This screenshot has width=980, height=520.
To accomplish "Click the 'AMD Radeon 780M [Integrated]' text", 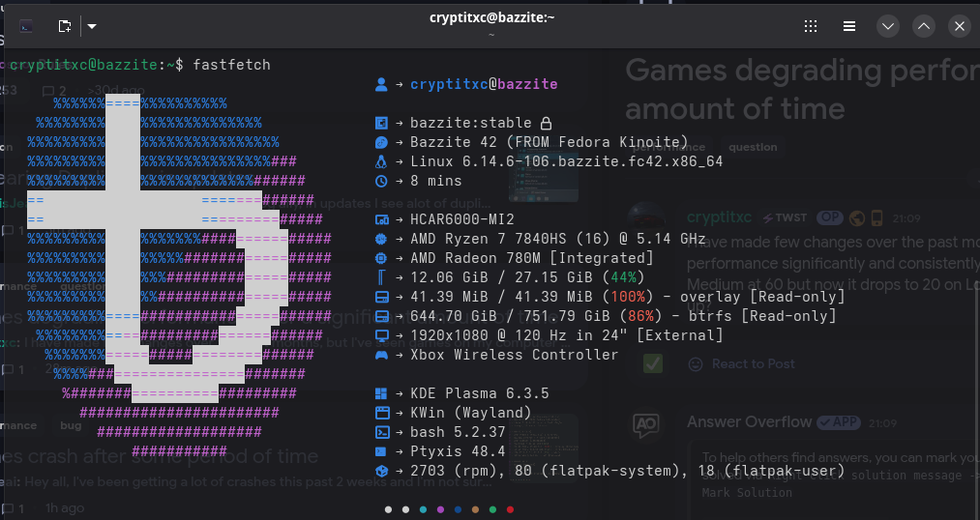I will 531,258.
